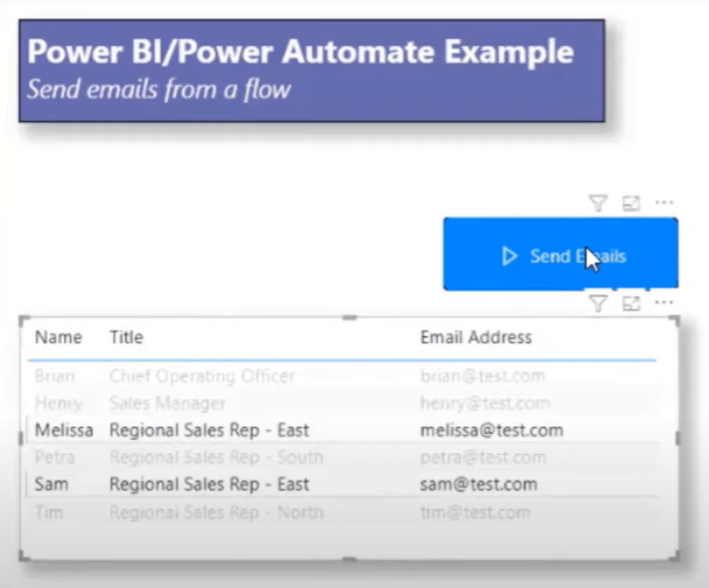The image size is (709, 588).
Task: Click the Send emails from a flow subtitle
Action: click(x=159, y=89)
